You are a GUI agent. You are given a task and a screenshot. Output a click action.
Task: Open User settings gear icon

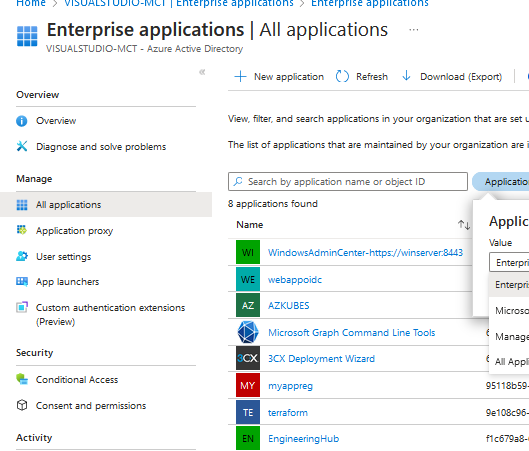point(22,256)
